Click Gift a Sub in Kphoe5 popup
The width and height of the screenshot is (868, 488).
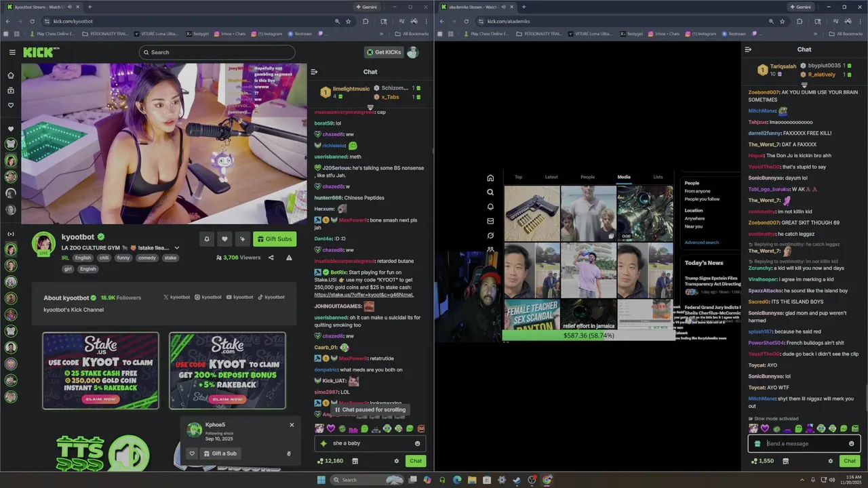click(x=220, y=453)
